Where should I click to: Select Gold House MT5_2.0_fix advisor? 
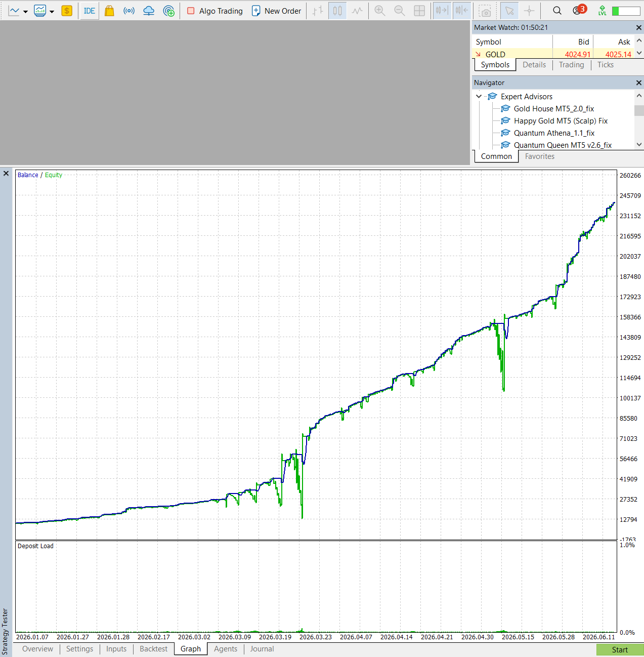point(554,109)
